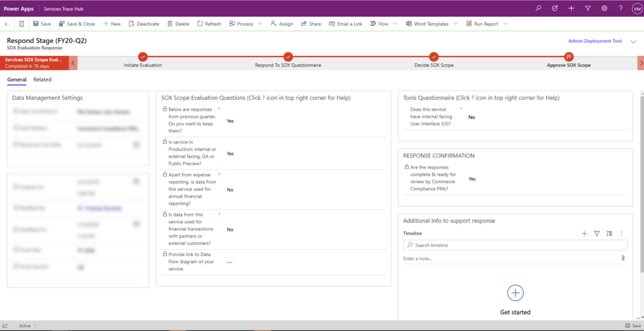
Task: Click Admin Deployment Tool link
Action: pos(595,41)
